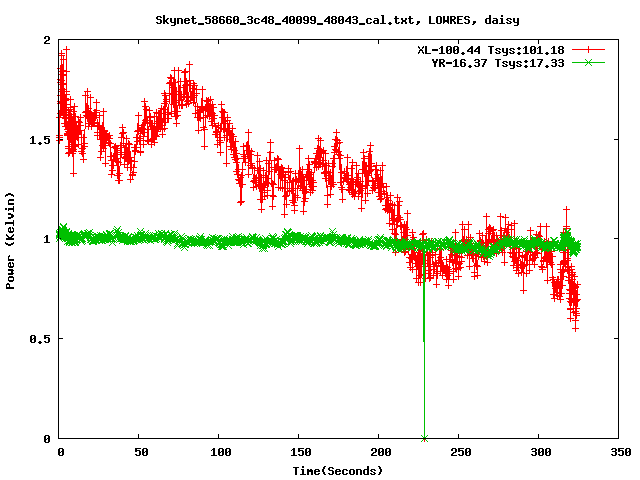Click the x-axis tick label 200
This screenshot has width=640, height=480.
pos(381,452)
